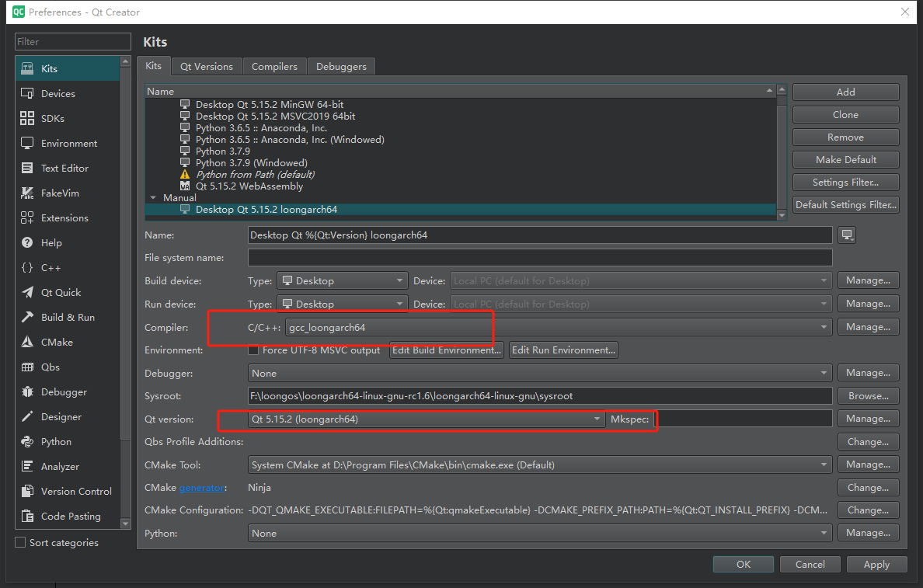The height and width of the screenshot is (588, 923).
Task: Open the CMake generator link
Action: click(202, 488)
